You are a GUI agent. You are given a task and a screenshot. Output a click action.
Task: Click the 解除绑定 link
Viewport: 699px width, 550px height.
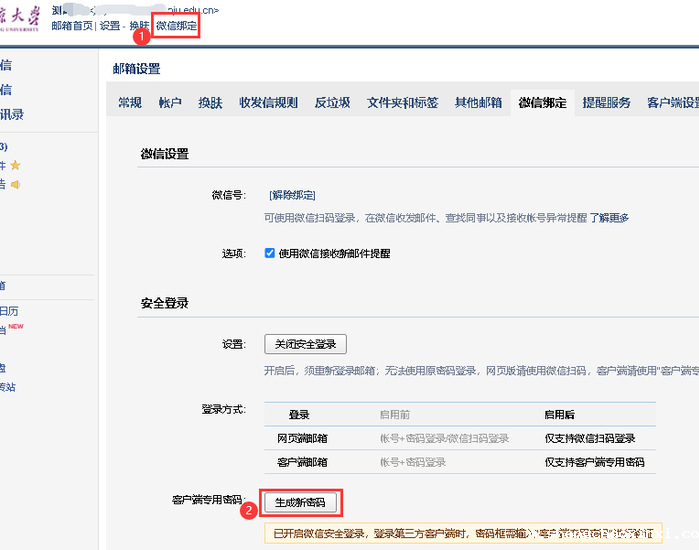pyautogui.click(x=292, y=195)
